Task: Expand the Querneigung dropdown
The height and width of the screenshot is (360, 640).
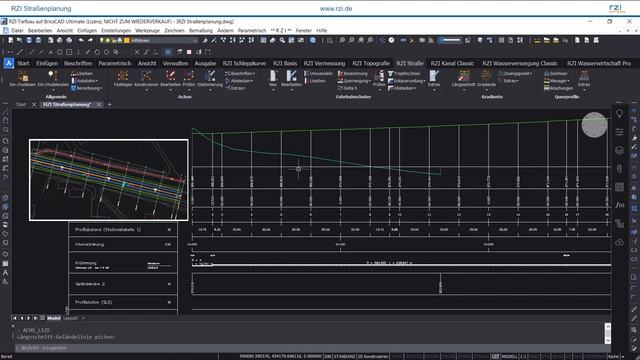Action: 354,81
